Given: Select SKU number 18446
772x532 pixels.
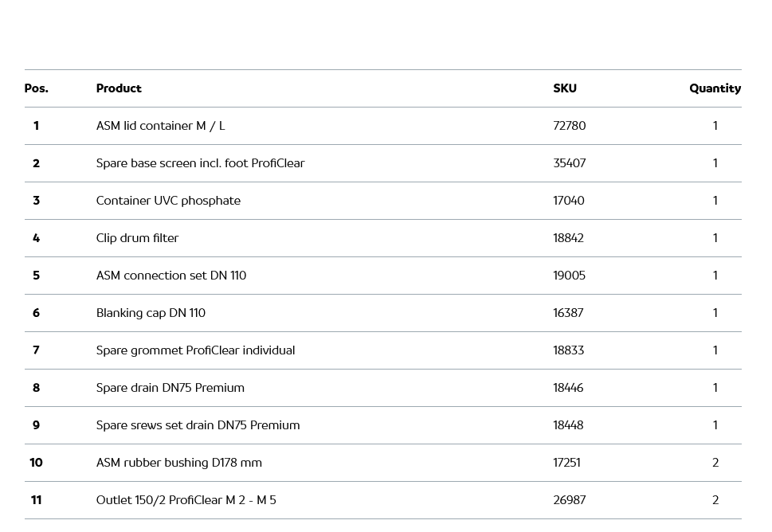Looking at the screenshot, I should 568,388.
